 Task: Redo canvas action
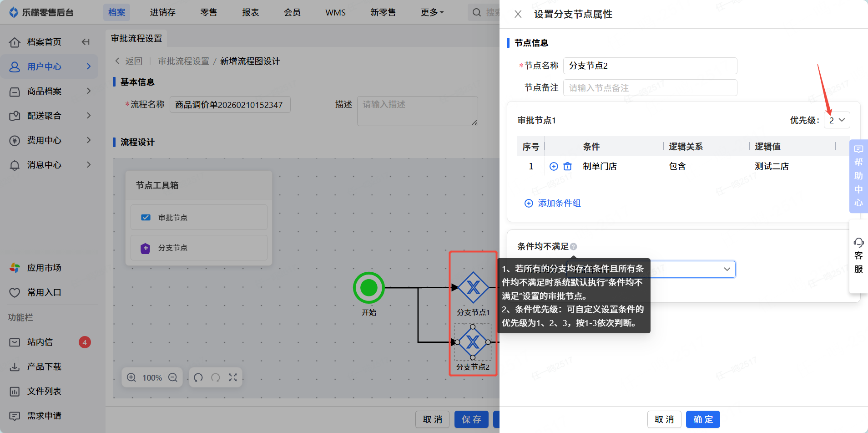click(216, 377)
